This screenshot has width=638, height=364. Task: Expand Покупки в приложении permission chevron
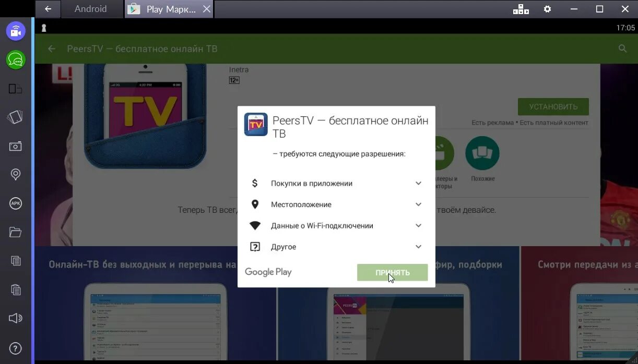point(418,183)
